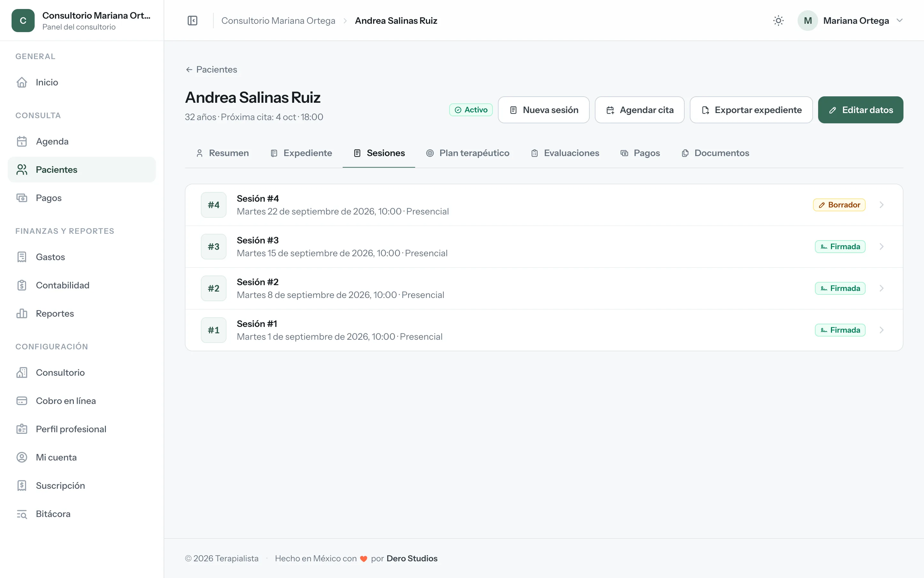Go back to Pacientes list link
Image resolution: width=924 pixels, height=578 pixels.
[211, 70]
